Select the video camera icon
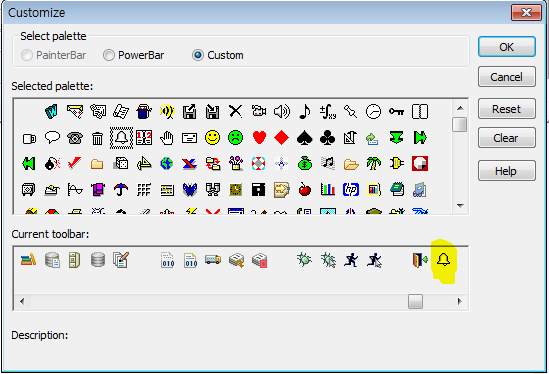 (x=259, y=112)
